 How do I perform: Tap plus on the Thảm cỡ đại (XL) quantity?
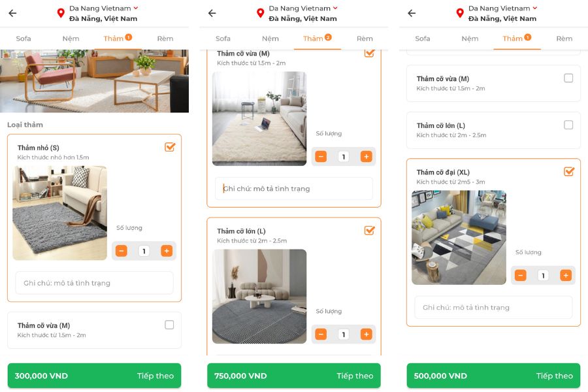pos(566,275)
